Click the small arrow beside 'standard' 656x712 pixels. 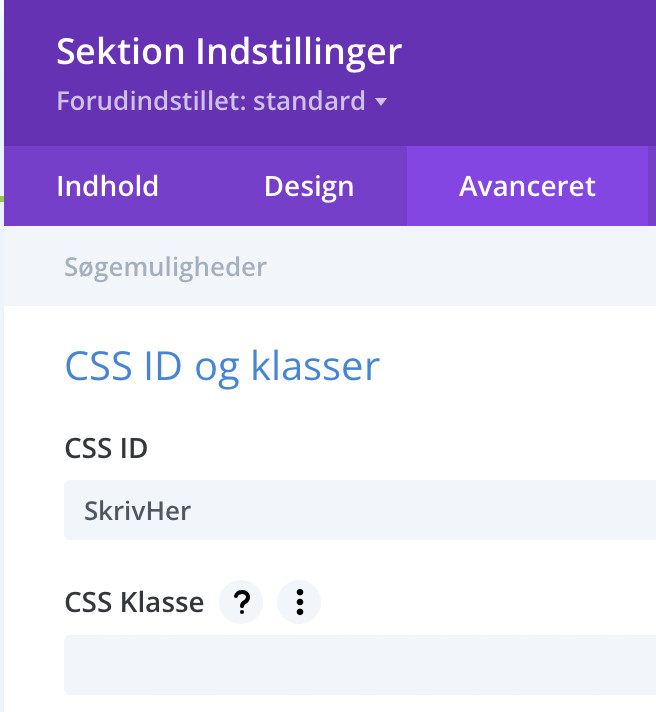click(380, 102)
